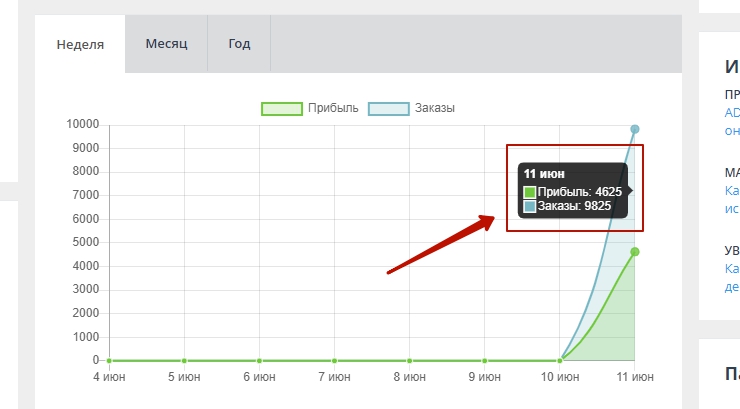Click the blue Заказы legend swatch
The image size is (740, 409).
tap(389, 108)
